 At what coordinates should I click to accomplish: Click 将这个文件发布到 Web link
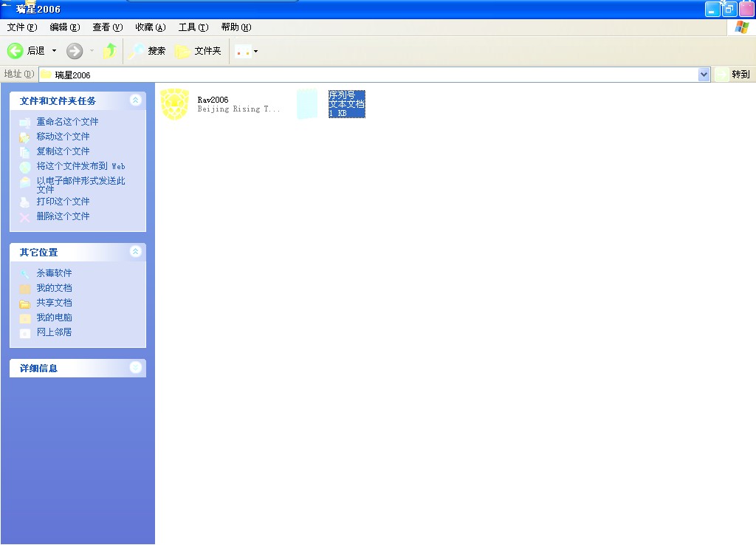click(x=81, y=166)
